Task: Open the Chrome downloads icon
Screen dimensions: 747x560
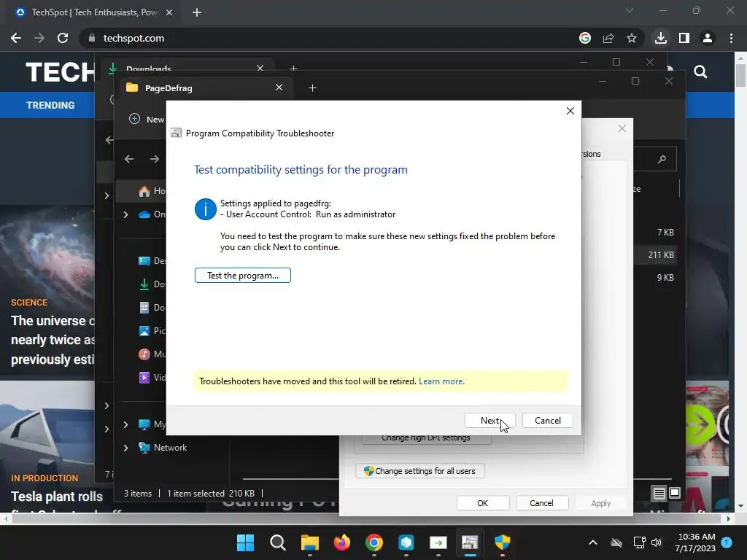Action: coord(661,38)
